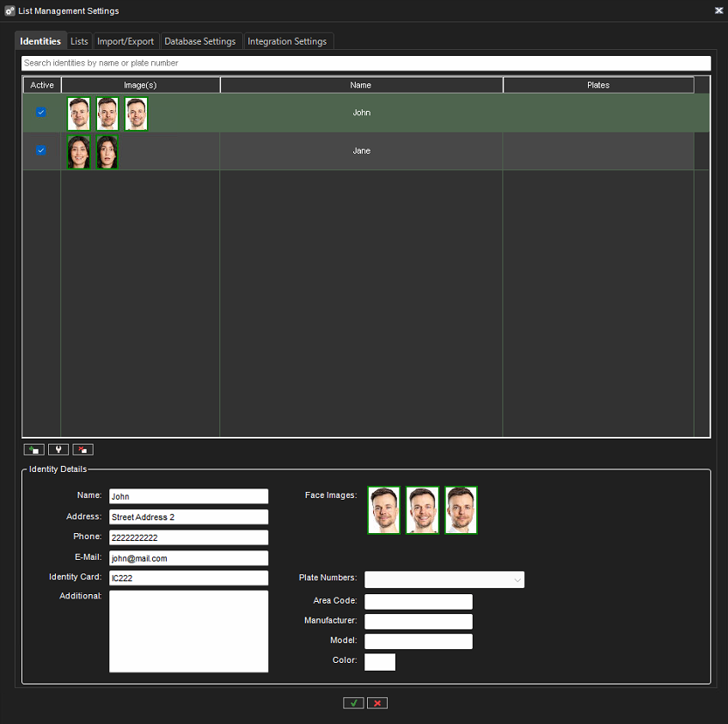
Task: Click the Address field Street Address 2
Action: tap(188, 517)
